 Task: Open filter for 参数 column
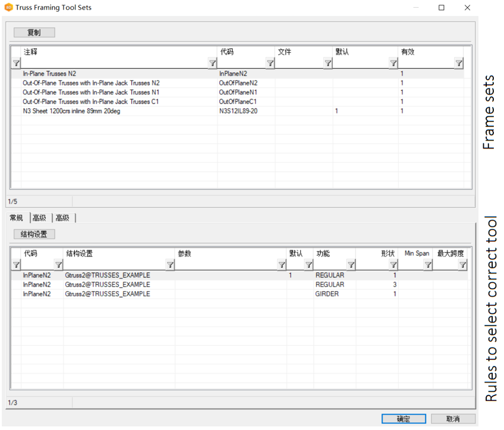coord(282,265)
